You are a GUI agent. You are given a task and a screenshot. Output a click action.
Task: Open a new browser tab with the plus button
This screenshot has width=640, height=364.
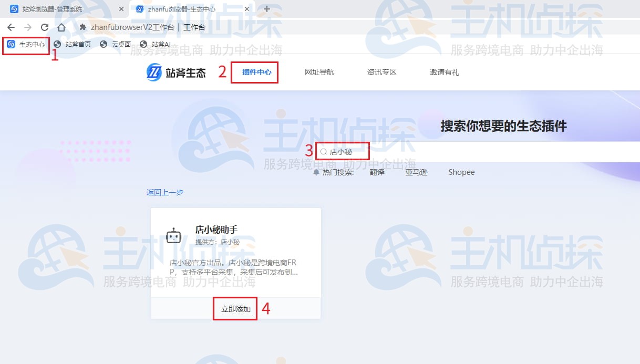point(268,8)
